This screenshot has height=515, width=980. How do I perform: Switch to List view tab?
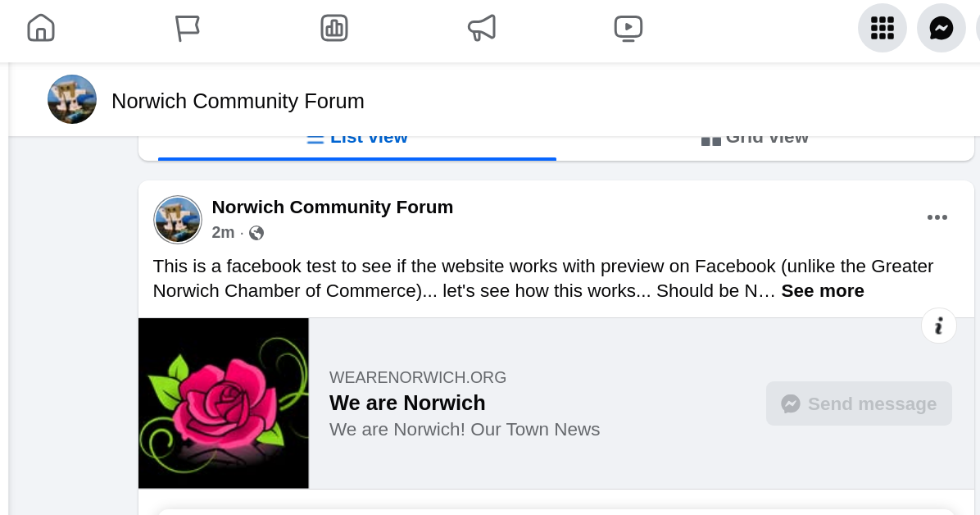pos(357,139)
